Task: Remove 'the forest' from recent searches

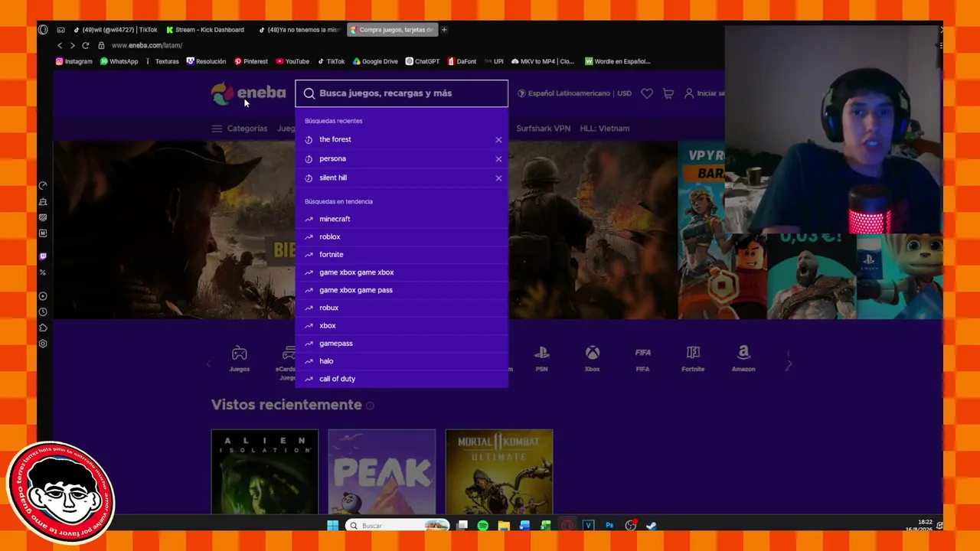Action: 498,139
